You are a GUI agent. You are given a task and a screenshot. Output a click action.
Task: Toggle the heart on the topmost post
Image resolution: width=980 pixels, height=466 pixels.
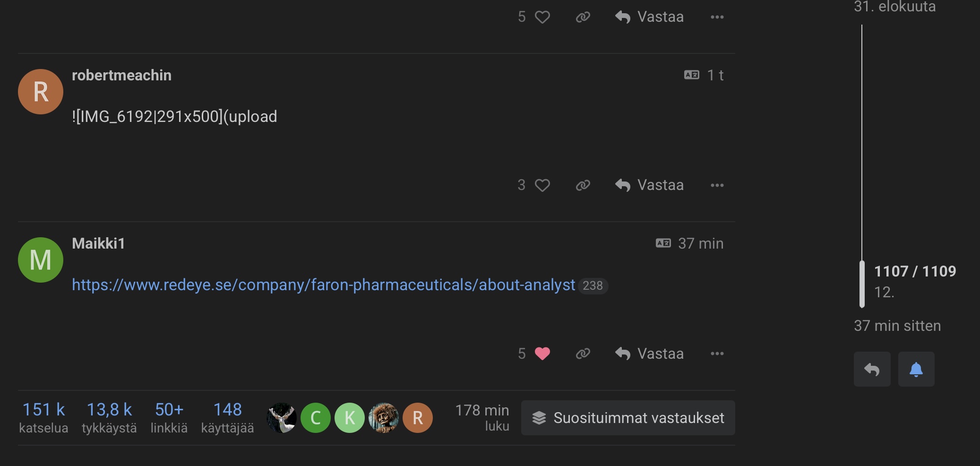pos(542,17)
